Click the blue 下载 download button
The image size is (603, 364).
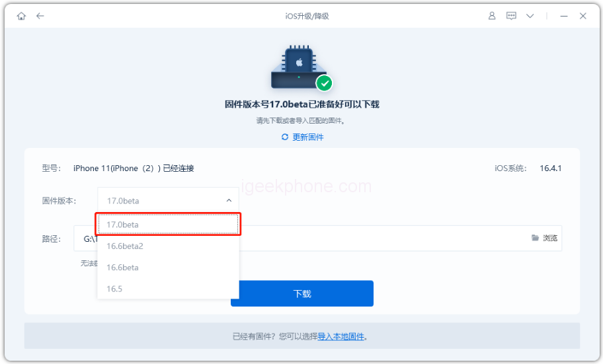[302, 294]
